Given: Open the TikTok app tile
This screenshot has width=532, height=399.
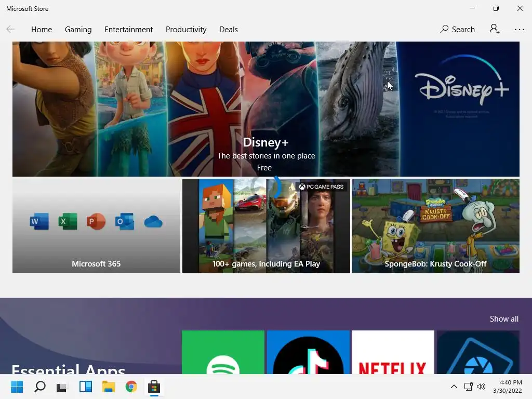Looking at the screenshot, I should pyautogui.click(x=308, y=352).
